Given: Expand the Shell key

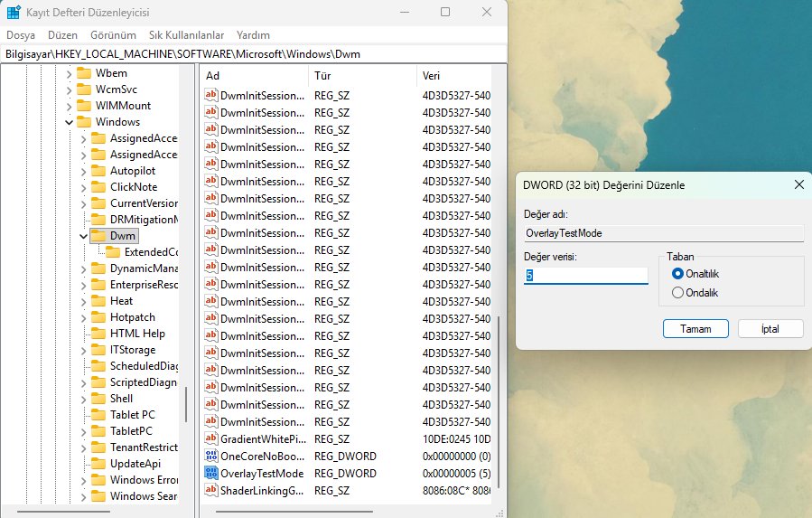Looking at the screenshot, I should [83, 400].
